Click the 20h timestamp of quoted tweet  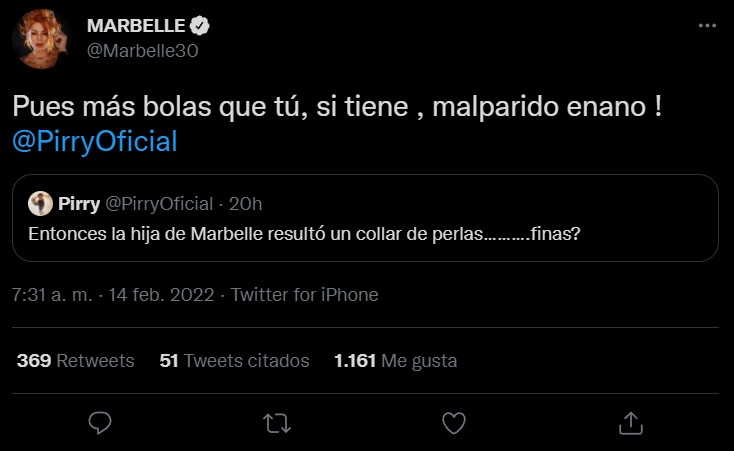click(x=245, y=204)
